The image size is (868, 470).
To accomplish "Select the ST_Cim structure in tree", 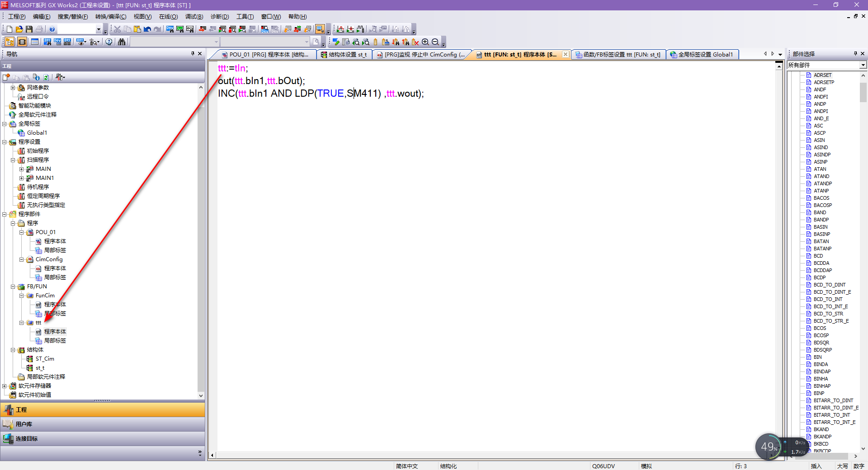I will click(45, 359).
